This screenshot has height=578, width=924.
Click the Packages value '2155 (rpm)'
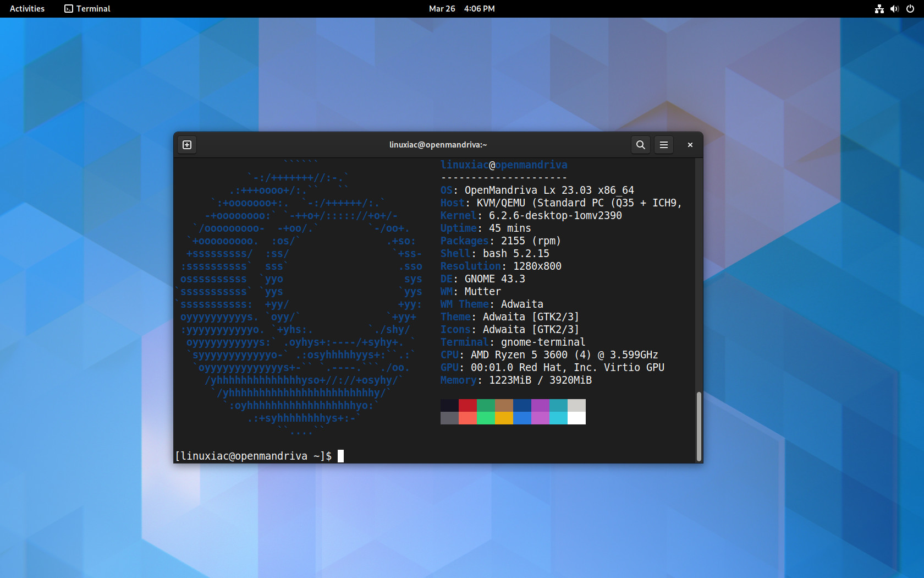(531, 241)
